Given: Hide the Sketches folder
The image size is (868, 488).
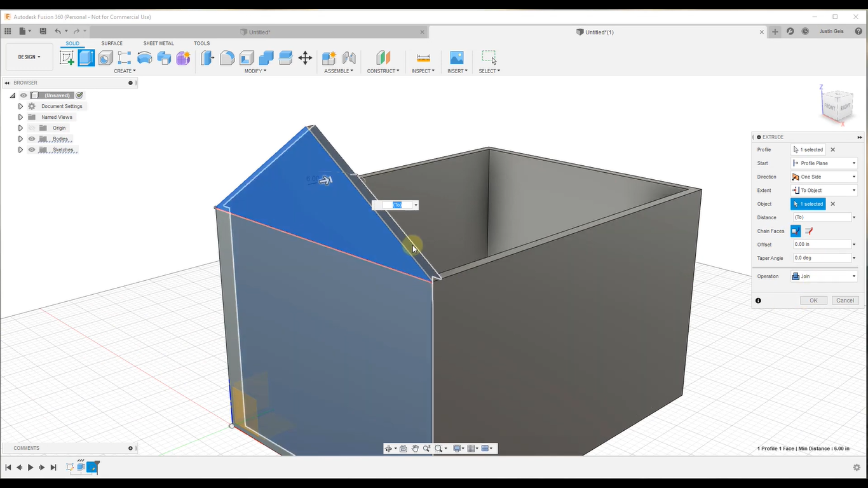Looking at the screenshot, I should pyautogui.click(x=32, y=150).
